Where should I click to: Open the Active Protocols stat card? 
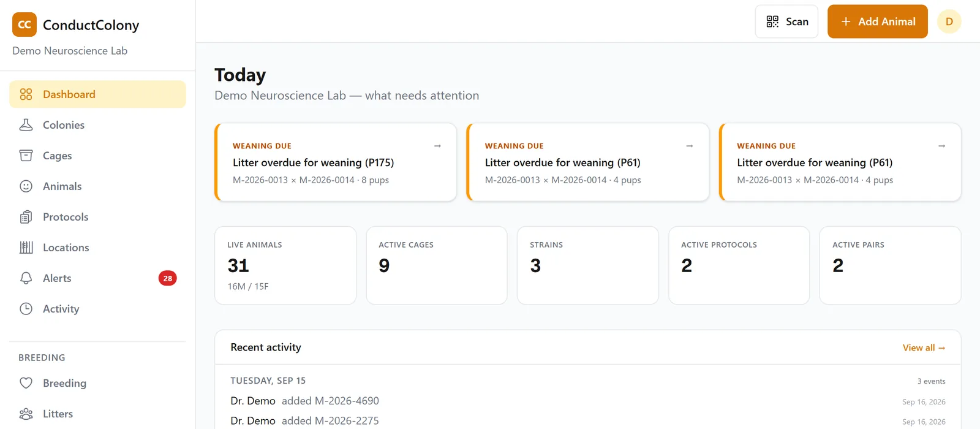point(739,265)
